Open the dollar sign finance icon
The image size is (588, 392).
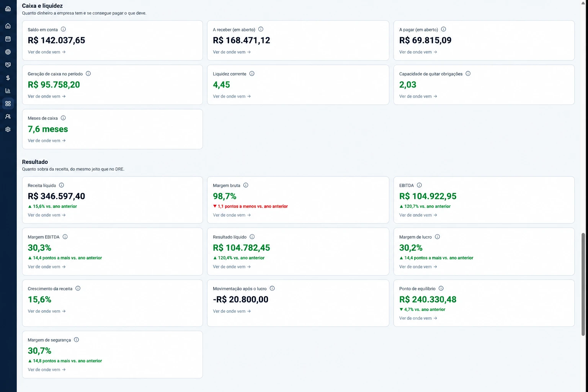click(8, 78)
